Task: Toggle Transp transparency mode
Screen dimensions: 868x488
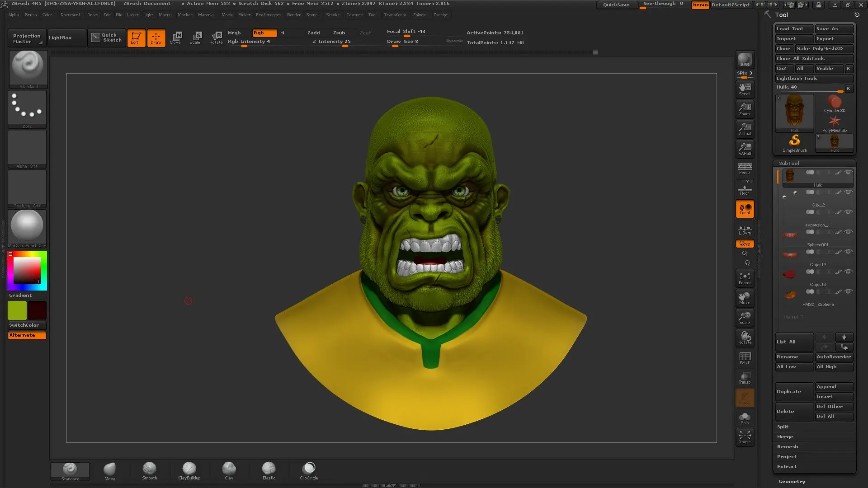Action: coord(745,378)
